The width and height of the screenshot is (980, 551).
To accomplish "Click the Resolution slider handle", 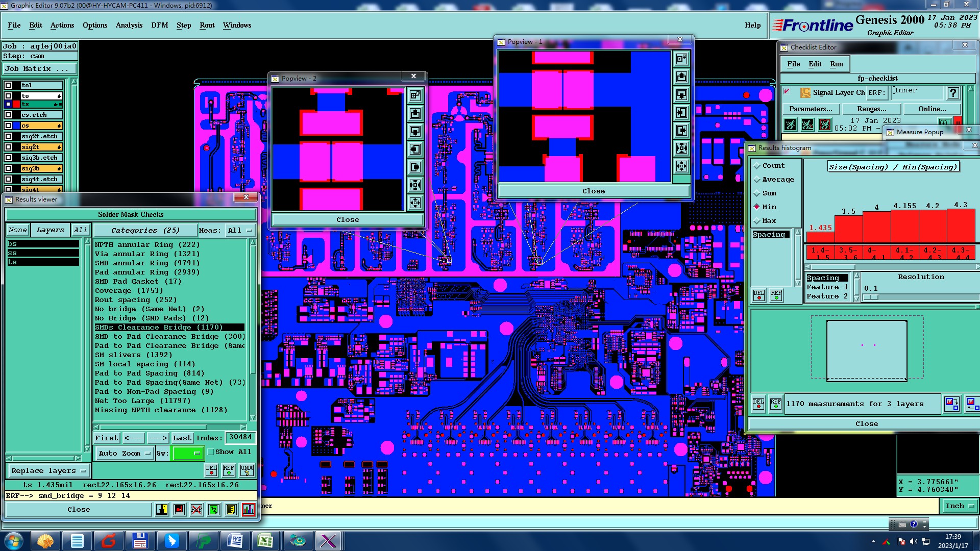I will (871, 297).
